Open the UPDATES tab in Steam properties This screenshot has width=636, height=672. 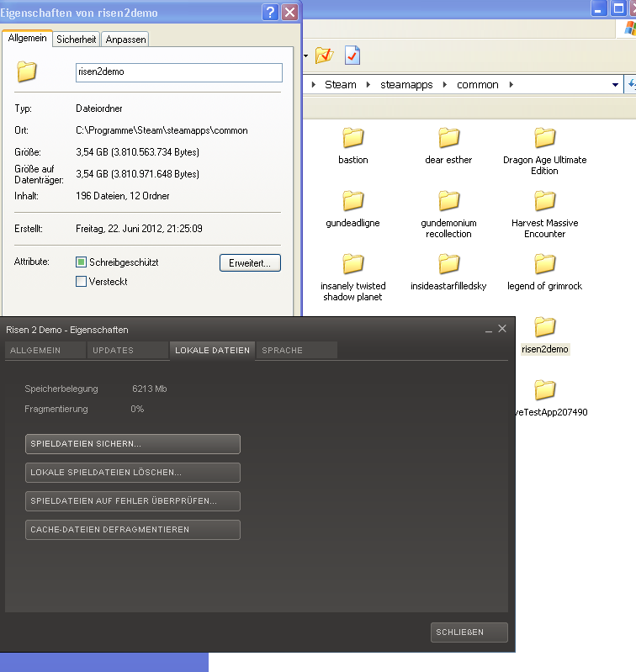[x=128, y=350]
